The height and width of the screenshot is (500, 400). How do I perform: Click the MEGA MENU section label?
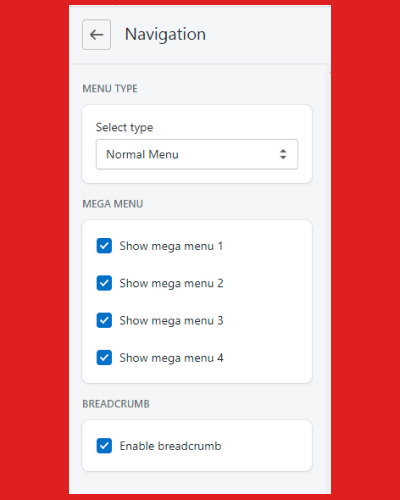pyautogui.click(x=113, y=204)
